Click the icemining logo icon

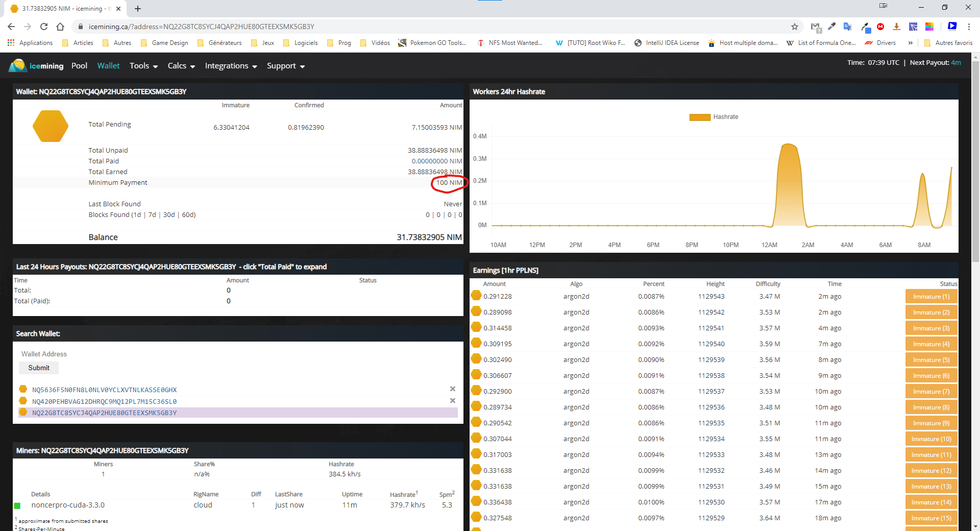click(x=17, y=65)
